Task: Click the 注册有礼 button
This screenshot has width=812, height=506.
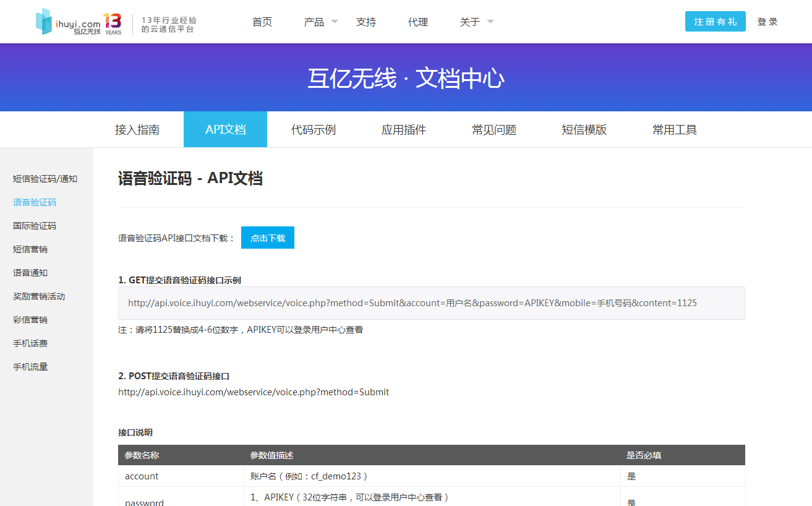Action: tap(716, 22)
